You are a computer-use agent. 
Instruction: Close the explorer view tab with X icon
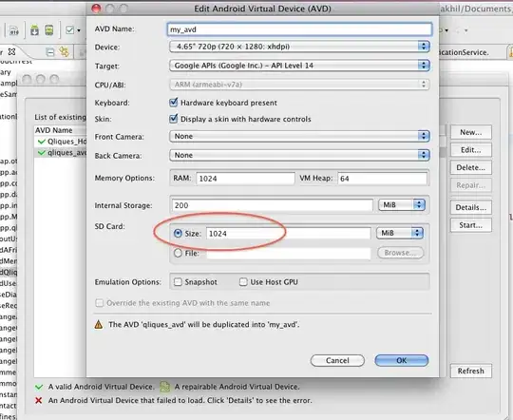(x=11, y=51)
